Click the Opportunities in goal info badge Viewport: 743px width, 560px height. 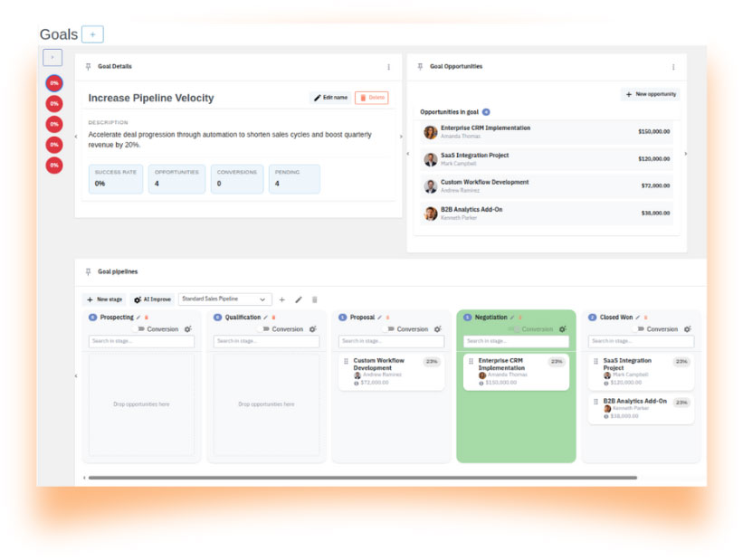click(x=486, y=111)
